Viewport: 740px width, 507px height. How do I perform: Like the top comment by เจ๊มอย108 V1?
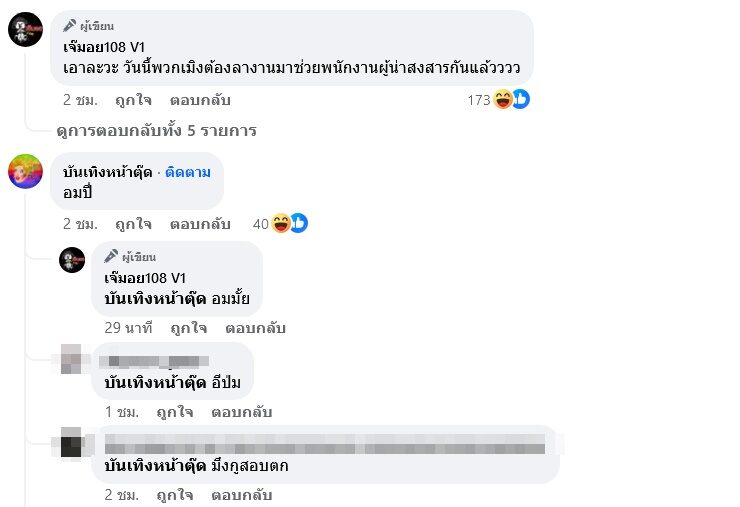point(133,100)
